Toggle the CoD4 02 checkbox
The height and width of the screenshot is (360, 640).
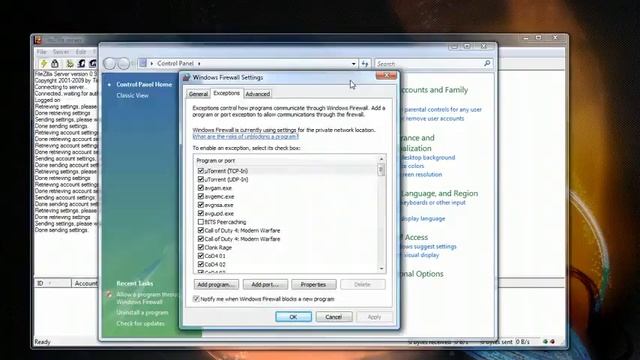200,264
